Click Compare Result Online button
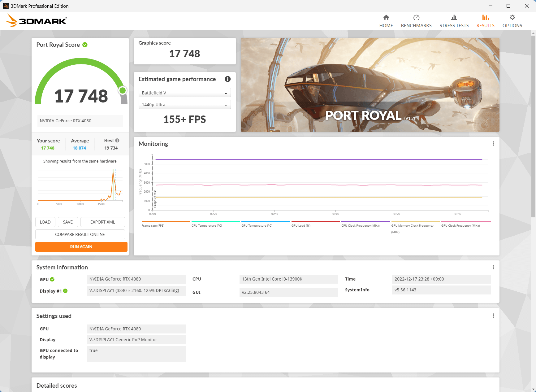This screenshot has width=536, height=392. click(80, 234)
